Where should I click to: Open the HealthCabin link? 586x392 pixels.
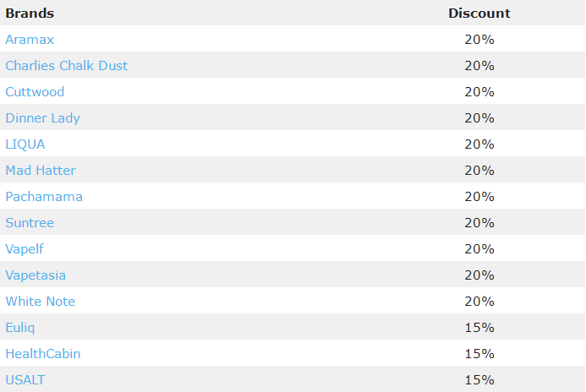pyautogui.click(x=42, y=354)
